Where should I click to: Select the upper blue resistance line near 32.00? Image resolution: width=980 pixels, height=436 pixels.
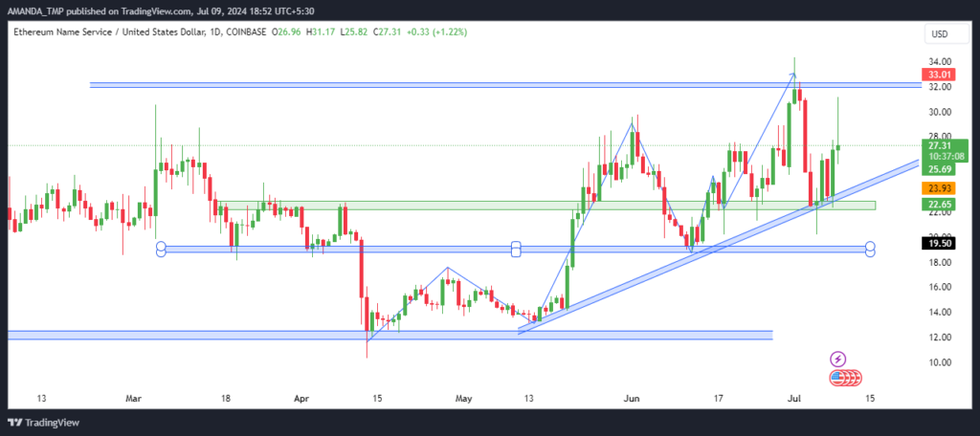click(x=505, y=84)
